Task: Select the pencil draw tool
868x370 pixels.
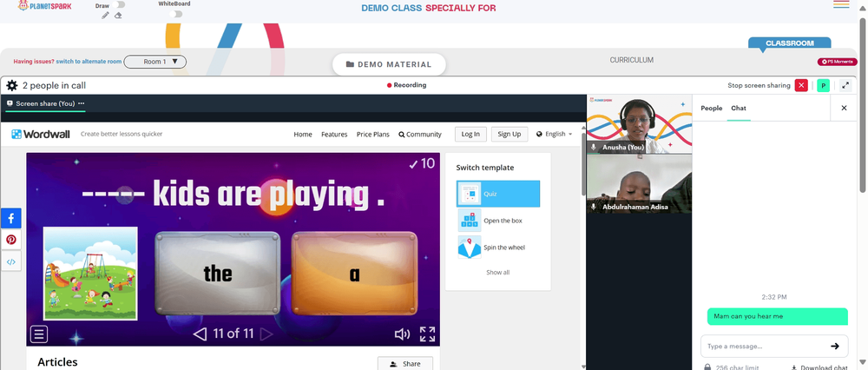Action: pos(105,16)
